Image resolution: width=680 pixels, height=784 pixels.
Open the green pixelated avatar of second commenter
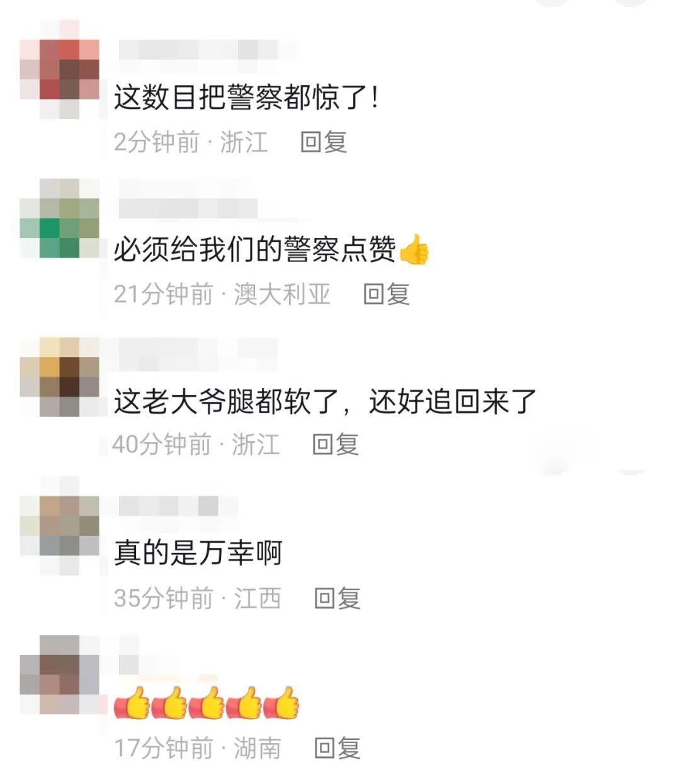coord(60,219)
